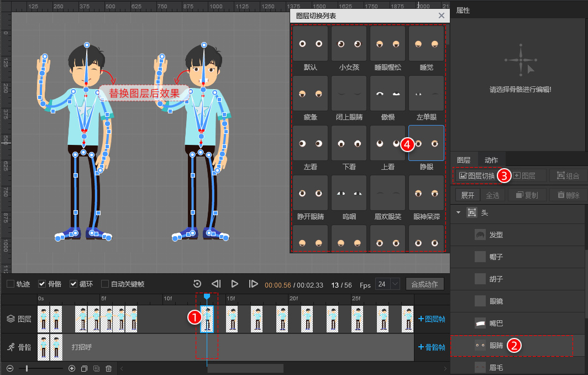This screenshot has width=588, height=375.
Task: Select the 睁眼 eye thumbnail
Action: [x=427, y=143]
